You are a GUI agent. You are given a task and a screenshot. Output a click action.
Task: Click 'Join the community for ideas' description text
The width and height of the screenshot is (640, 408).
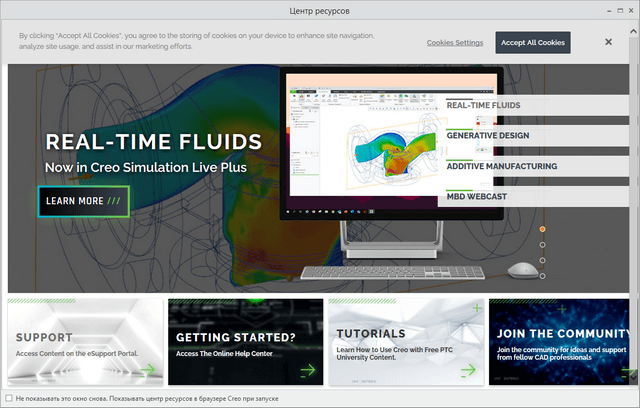(561, 353)
